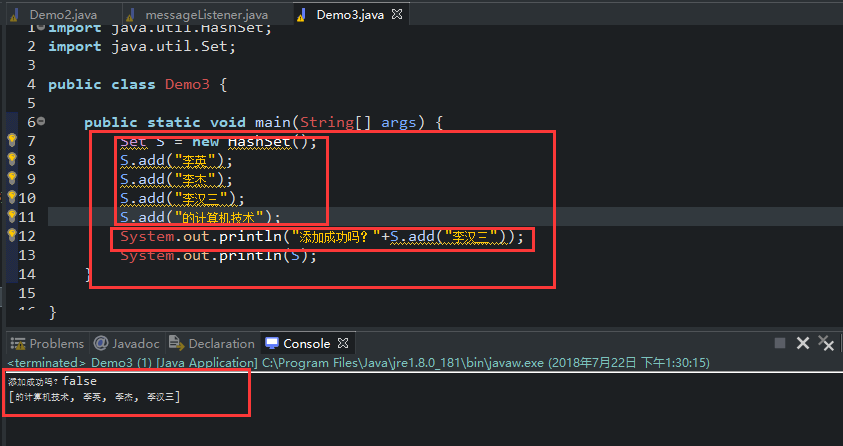This screenshot has height=446, width=843.
Task: Select the Demo3.java editor tab
Action: point(350,15)
